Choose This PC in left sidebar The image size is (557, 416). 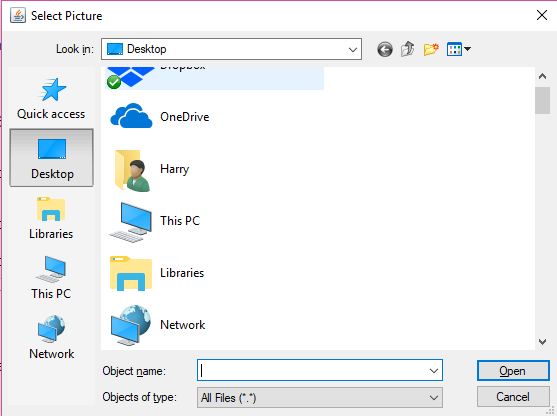pos(52,278)
